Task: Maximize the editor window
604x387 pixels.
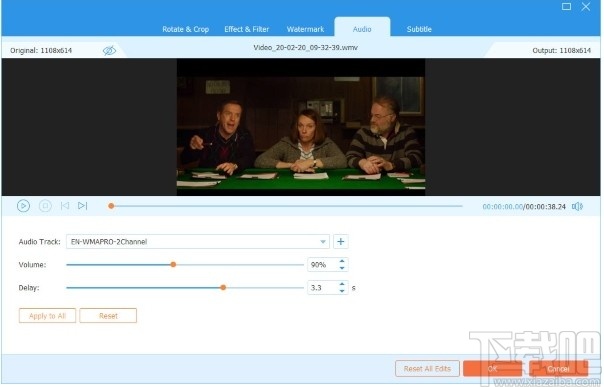Action: [x=566, y=7]
